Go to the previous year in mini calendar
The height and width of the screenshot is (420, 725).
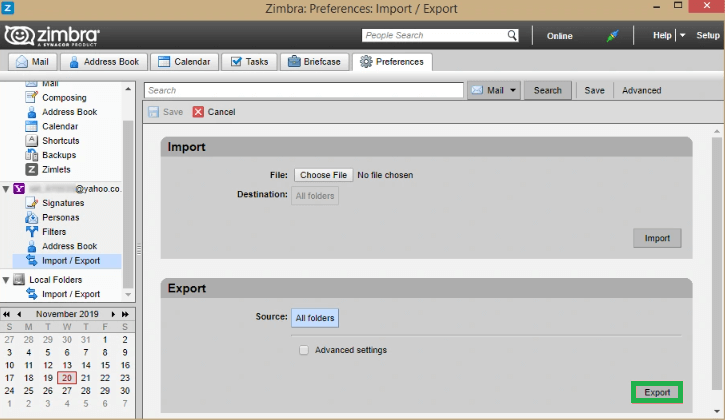pyautogui.click(x=6, y=314)
